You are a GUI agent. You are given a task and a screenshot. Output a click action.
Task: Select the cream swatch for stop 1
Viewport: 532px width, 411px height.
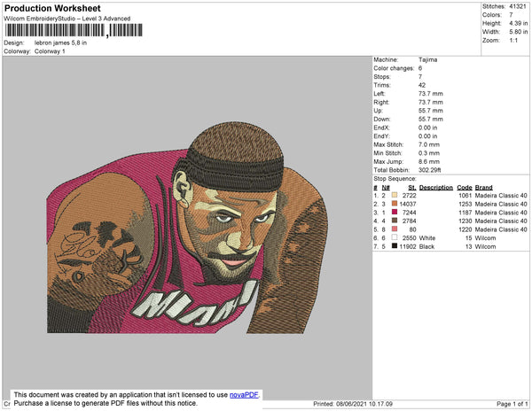(x=395, y=196)
